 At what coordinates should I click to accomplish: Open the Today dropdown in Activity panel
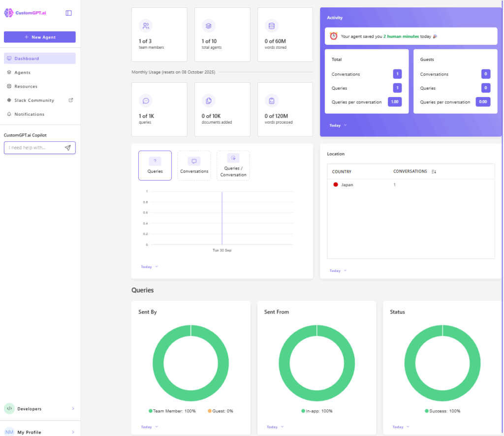[x=338, y=126]
